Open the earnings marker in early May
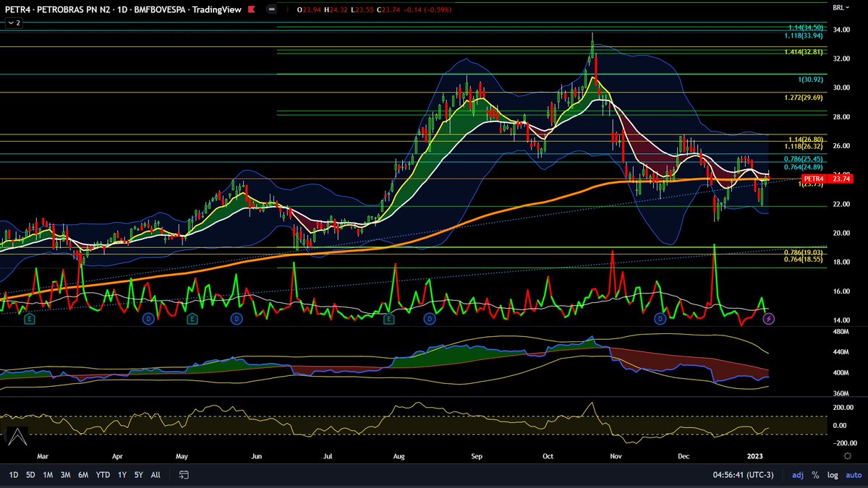The image size is (868, 488). point(192,318)
